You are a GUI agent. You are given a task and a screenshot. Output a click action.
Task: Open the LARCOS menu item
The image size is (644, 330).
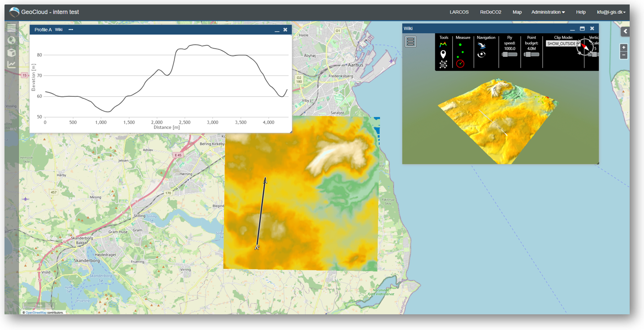pos(459,12)
